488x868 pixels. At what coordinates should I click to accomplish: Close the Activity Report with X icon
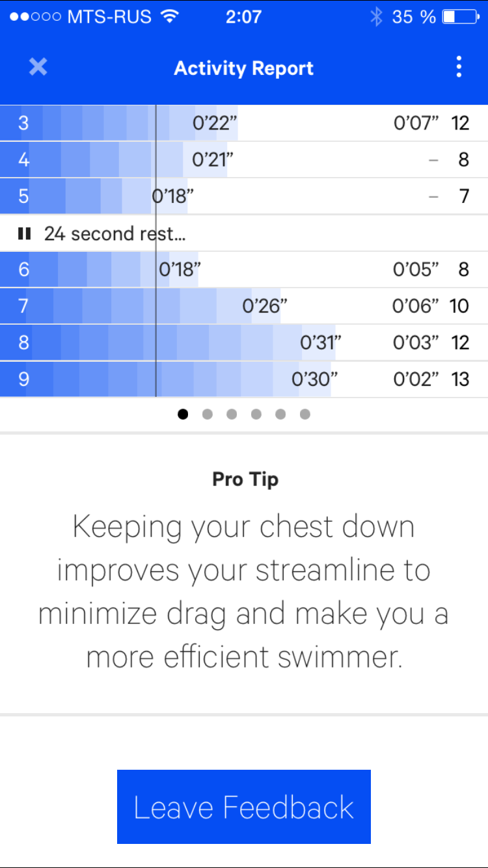38,67
